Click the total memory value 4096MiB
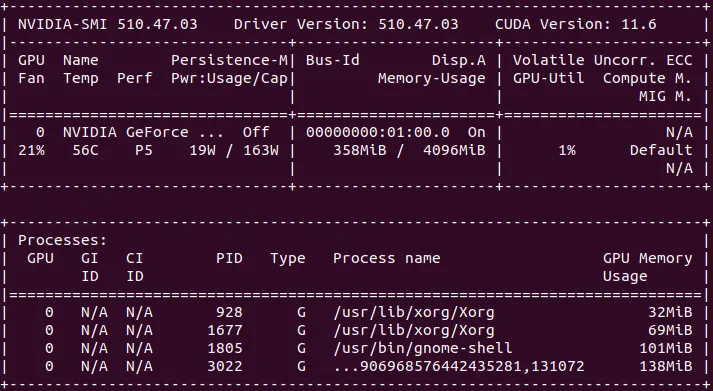 454,150
